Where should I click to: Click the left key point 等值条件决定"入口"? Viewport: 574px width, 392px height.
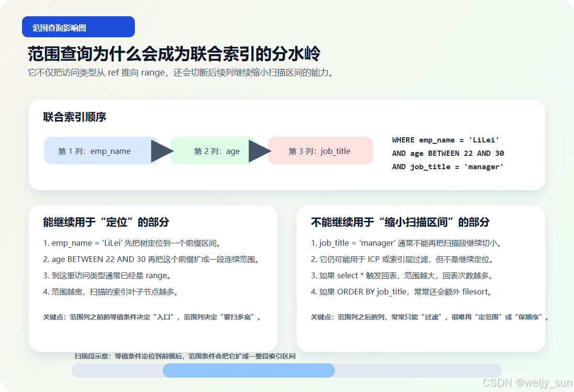pos(153,317)
